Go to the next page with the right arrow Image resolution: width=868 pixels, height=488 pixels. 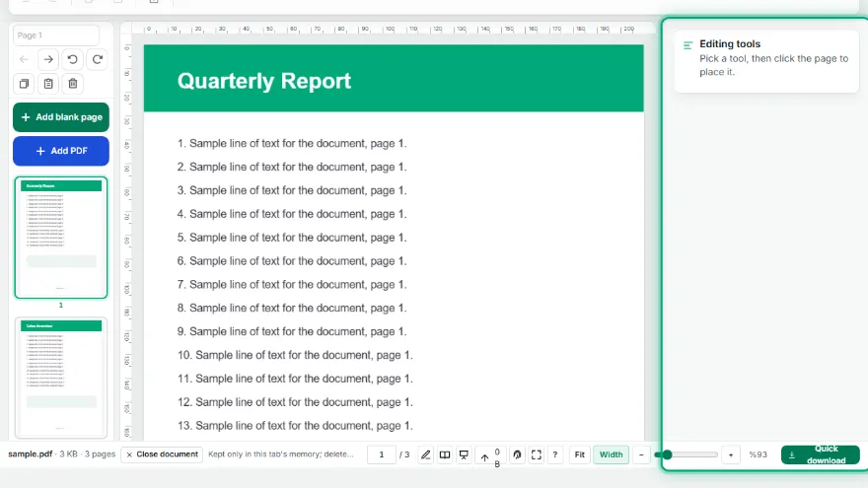(48, 59)
